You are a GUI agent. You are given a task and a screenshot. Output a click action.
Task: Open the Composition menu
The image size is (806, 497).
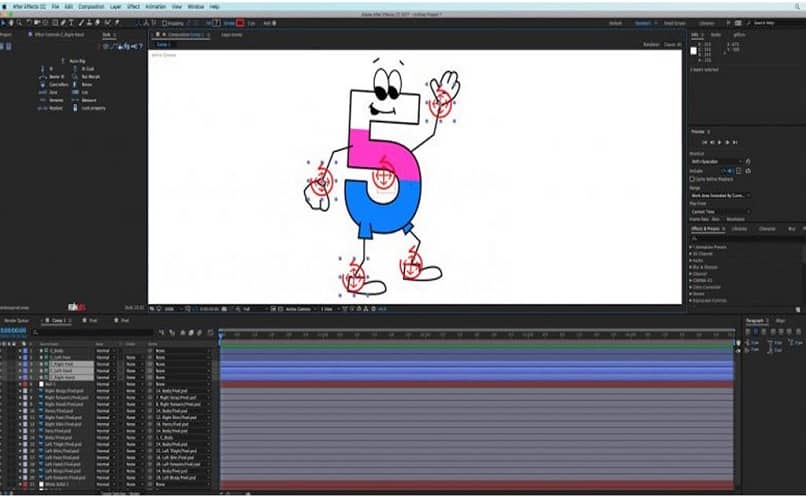click(91, 7)
